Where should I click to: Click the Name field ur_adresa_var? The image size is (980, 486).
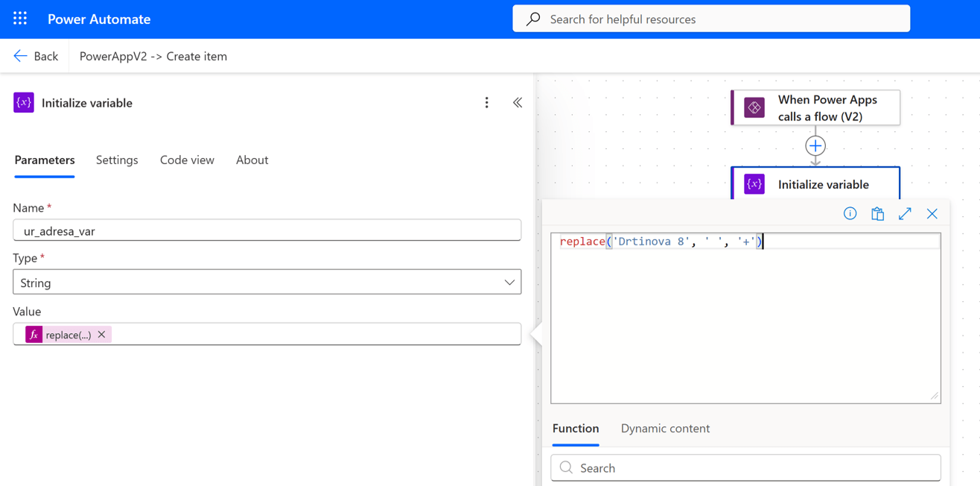point(267,231)
